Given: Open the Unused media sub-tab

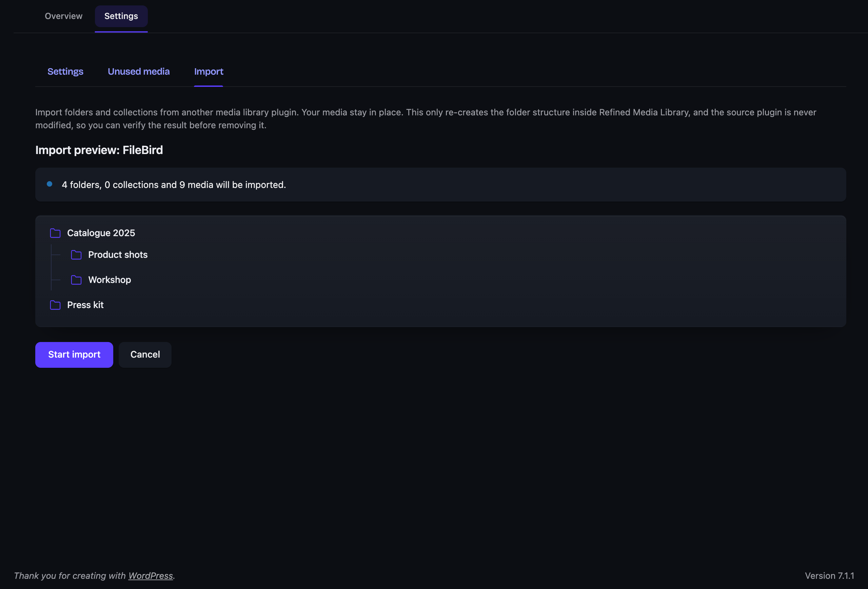Looking at the screenshot, I should (x=139, y=71).
